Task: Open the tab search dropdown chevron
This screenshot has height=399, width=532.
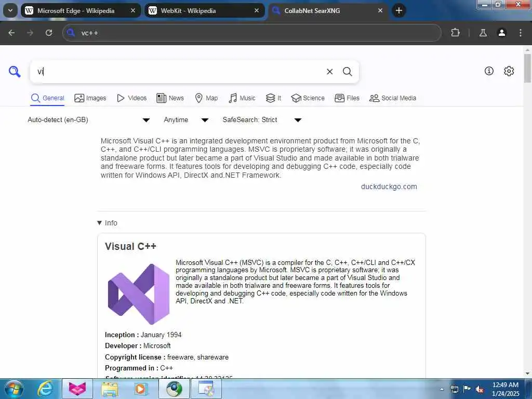Action: point(10,10)
